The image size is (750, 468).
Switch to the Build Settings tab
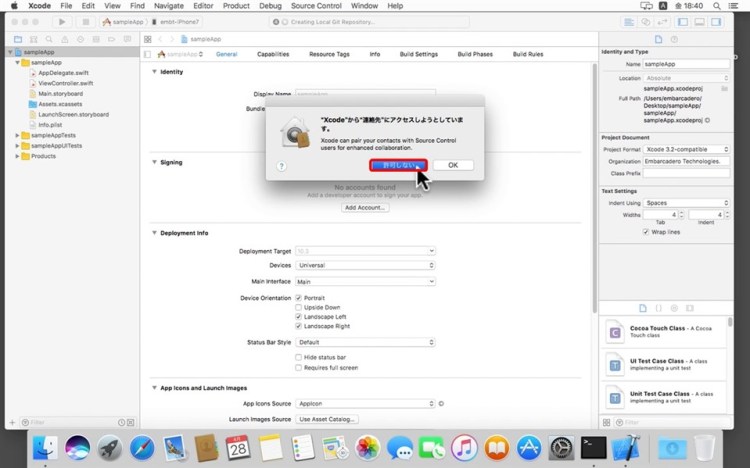pos(419,54)
